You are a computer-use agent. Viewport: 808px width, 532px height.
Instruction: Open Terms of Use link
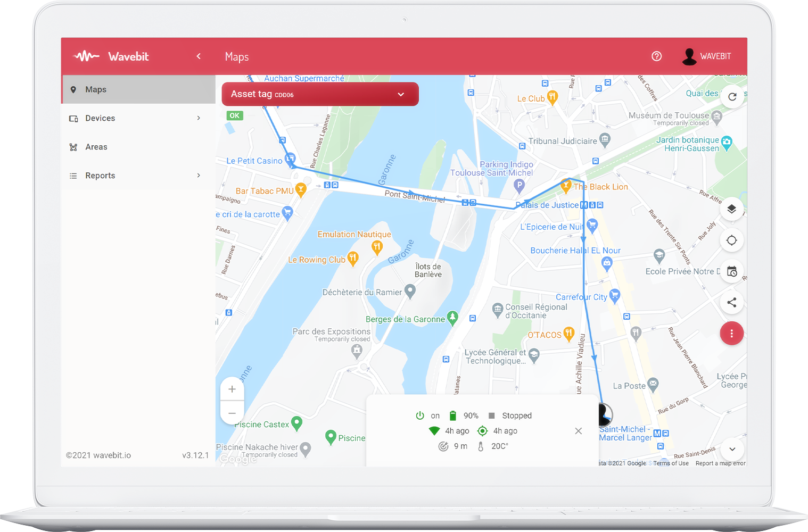point(671,463)
